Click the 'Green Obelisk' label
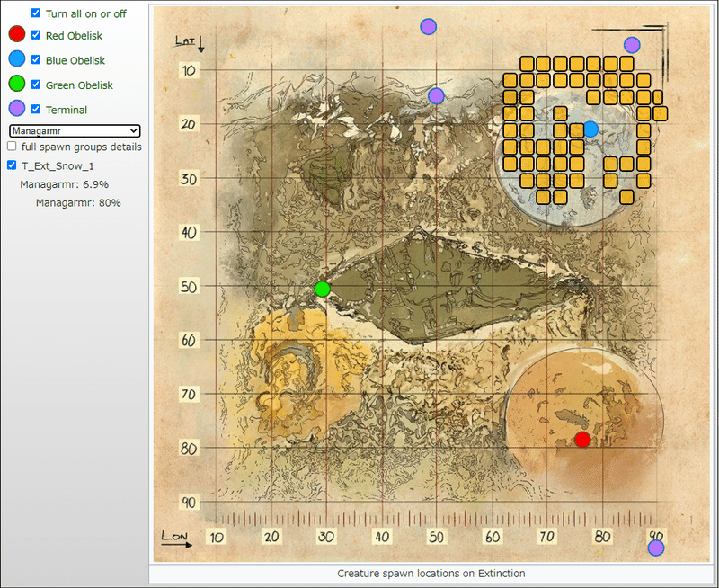The height and width of the screenshot is (588, 719). (x=79, y=85)
